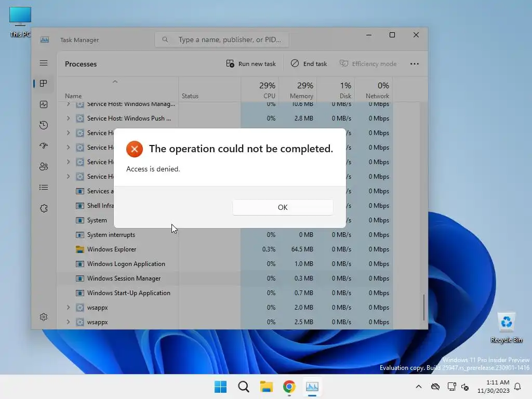The height and width of the screenshot is (399, 532).
Task: Click Windows Explorer folder icon in list
Action: [79, 249]
